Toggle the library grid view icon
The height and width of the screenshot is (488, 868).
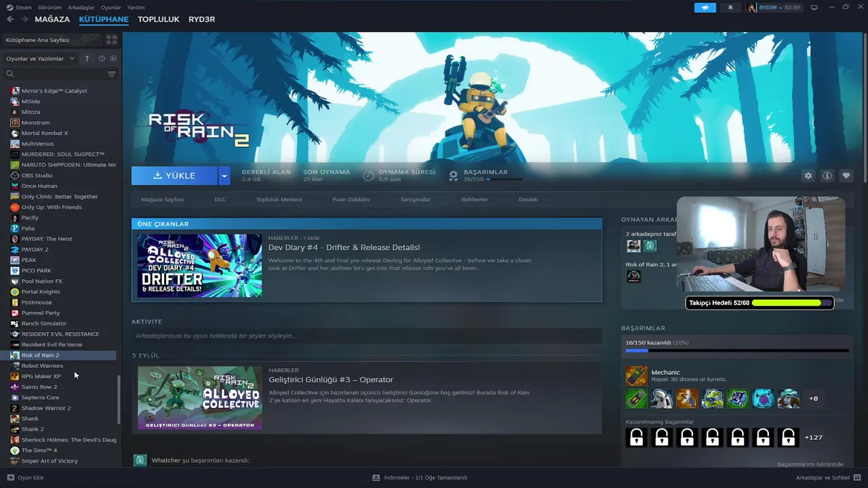[111, 40]
